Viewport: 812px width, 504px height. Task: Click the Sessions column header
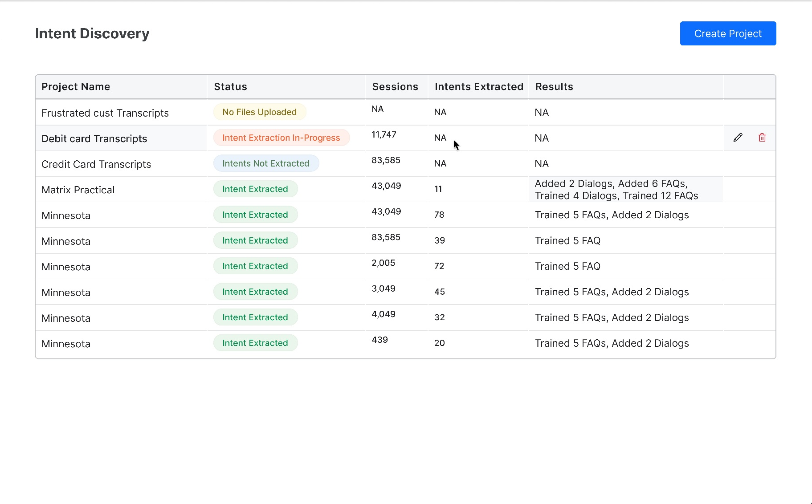[x=395, y=87]
